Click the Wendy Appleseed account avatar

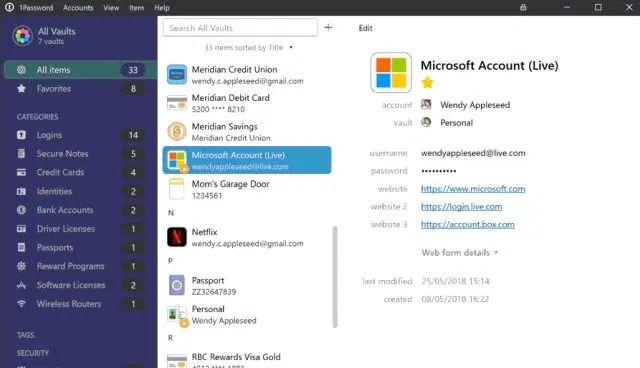tap(426, 104)
